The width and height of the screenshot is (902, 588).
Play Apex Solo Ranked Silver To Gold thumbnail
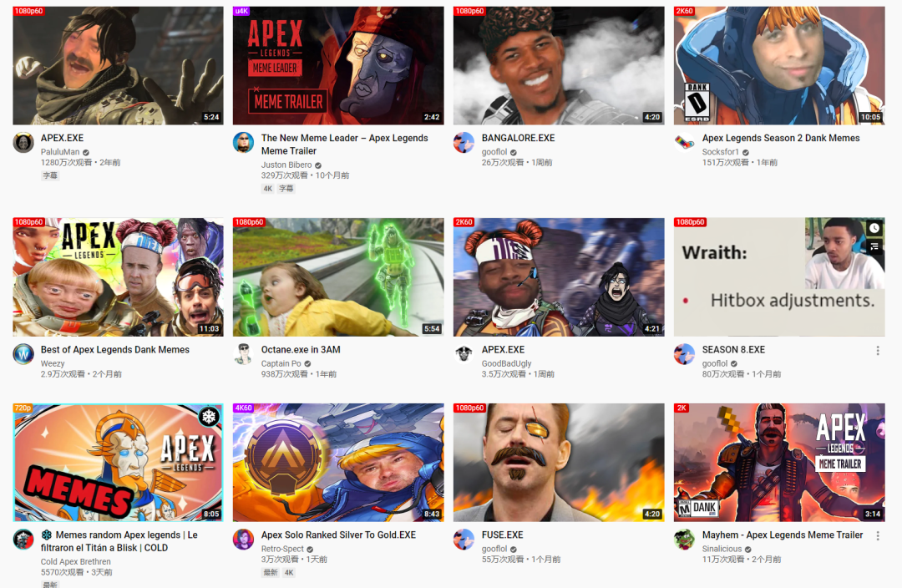point(338,463)
